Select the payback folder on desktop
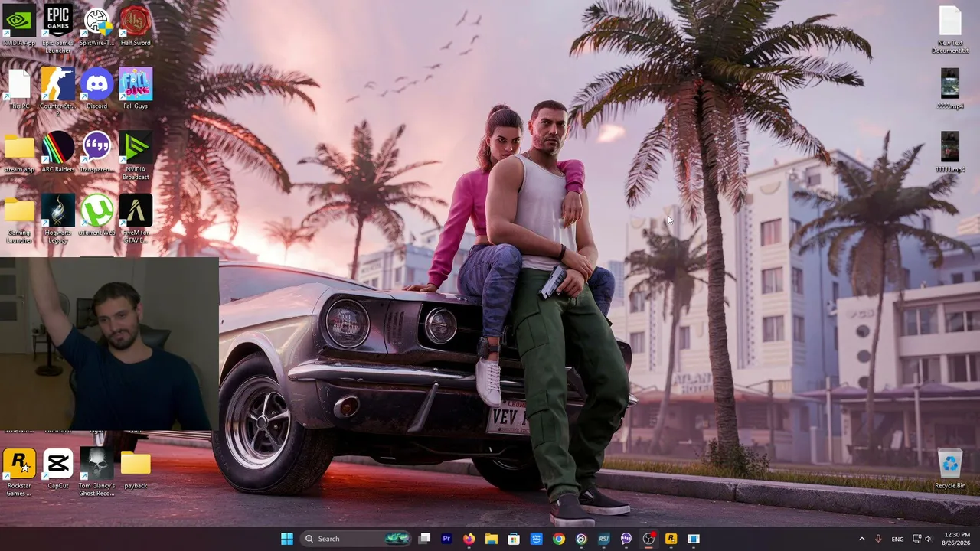Screen dimensions: 980x551 coord(136,470)
